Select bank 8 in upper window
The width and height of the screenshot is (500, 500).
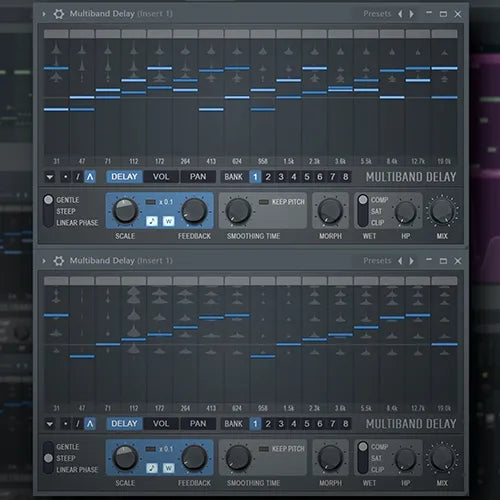[x=345, y=177]
